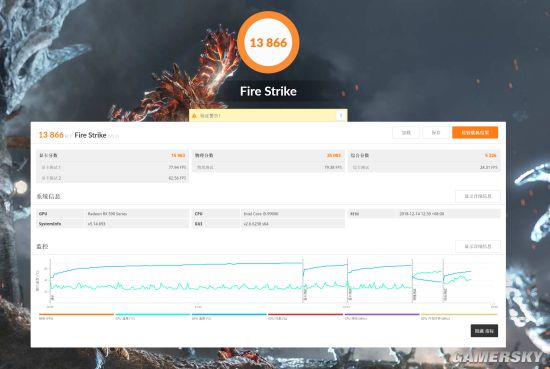Click the black hide indicators button
This screenshot has width=550, height=369.
(484, 331)
